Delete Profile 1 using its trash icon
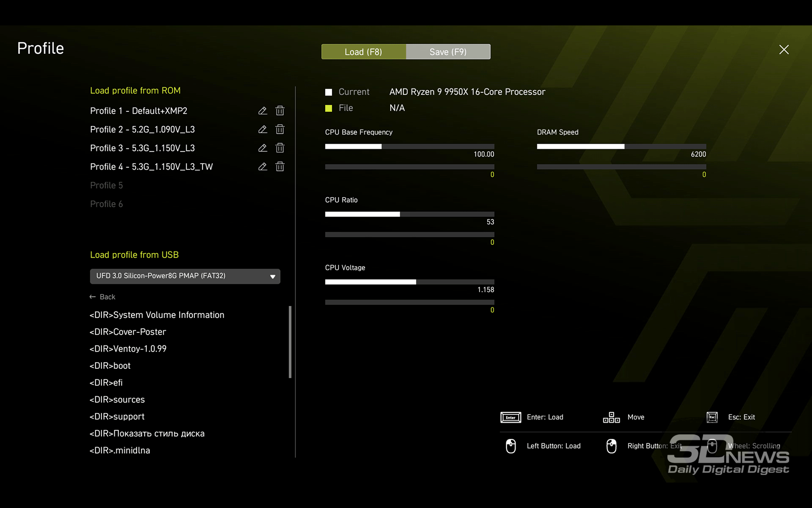 (280, 111)
